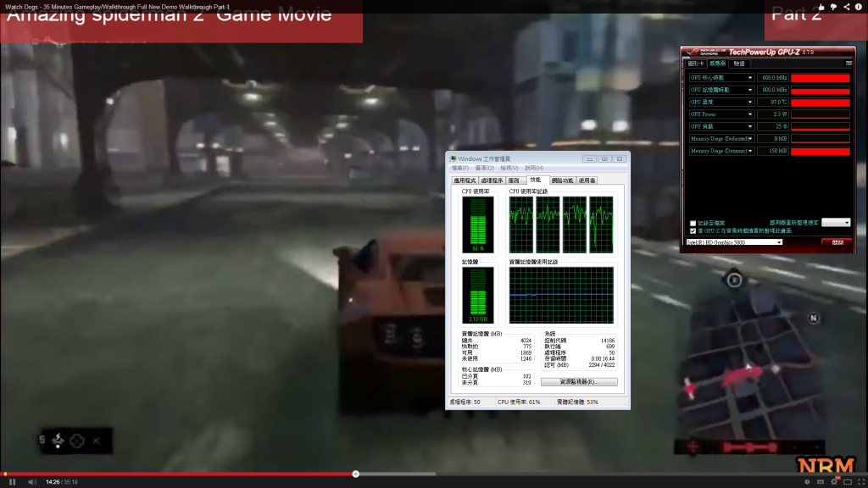Viewport: 868px width, 488px height.
Task: Minimize the Windows Task Manager window
Action: click(x=590, y=158)
